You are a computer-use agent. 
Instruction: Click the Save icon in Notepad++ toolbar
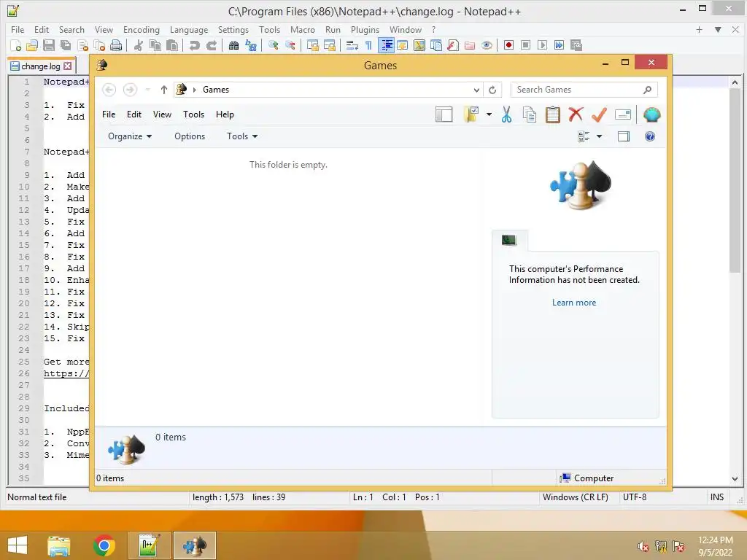click(49, 45)
